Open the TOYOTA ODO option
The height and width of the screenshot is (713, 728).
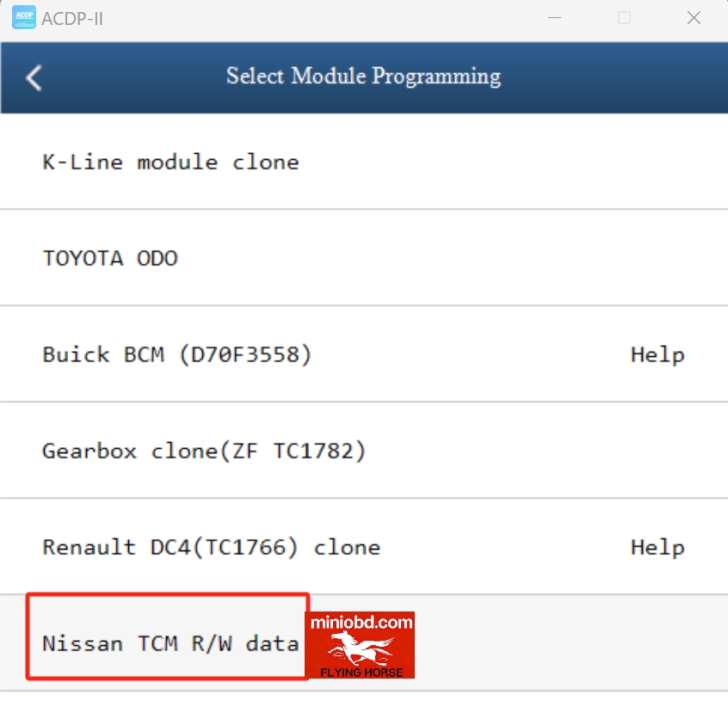(x=110, y=258)
